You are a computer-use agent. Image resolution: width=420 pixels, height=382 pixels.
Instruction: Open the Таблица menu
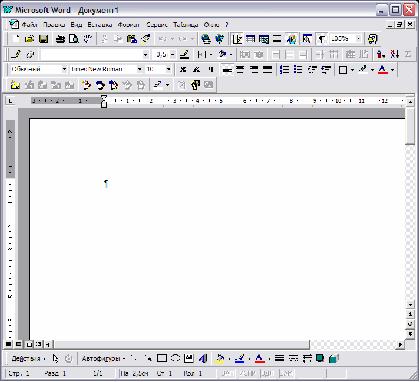[x=186, y=25]
